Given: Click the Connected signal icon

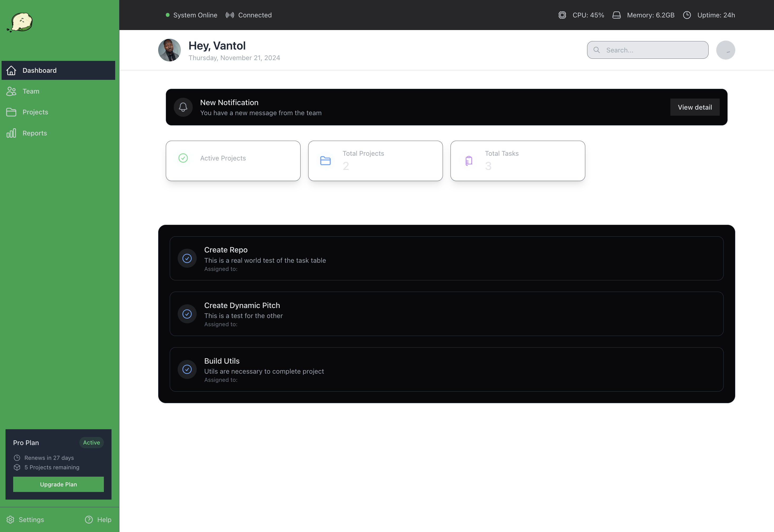Looking at the screenshot, I should coord(229,15).
